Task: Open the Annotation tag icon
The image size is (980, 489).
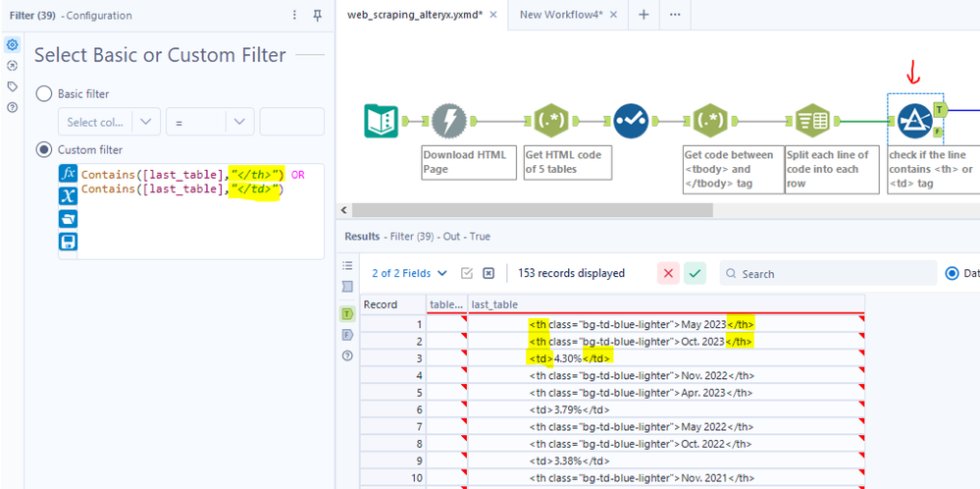Action: pyautogui.click(x=12, y=86)
